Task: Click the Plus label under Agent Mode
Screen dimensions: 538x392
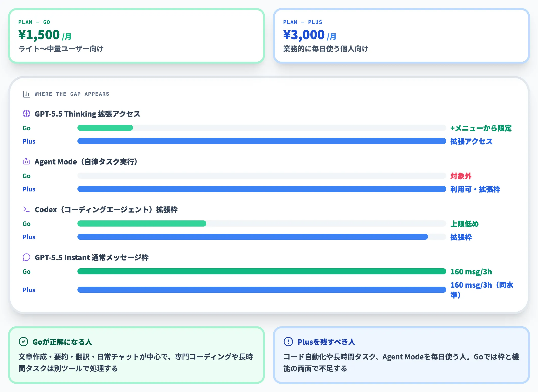Action: coord(29,189)
